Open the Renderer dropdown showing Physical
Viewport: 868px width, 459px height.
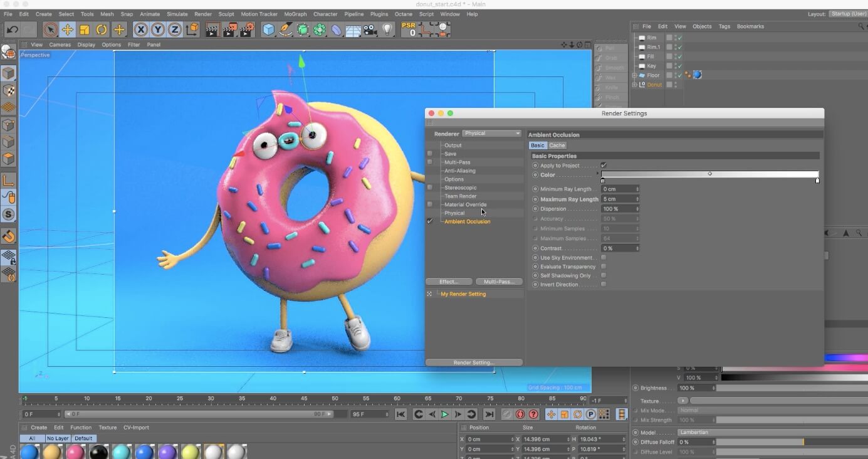click(x=491, y=134)
